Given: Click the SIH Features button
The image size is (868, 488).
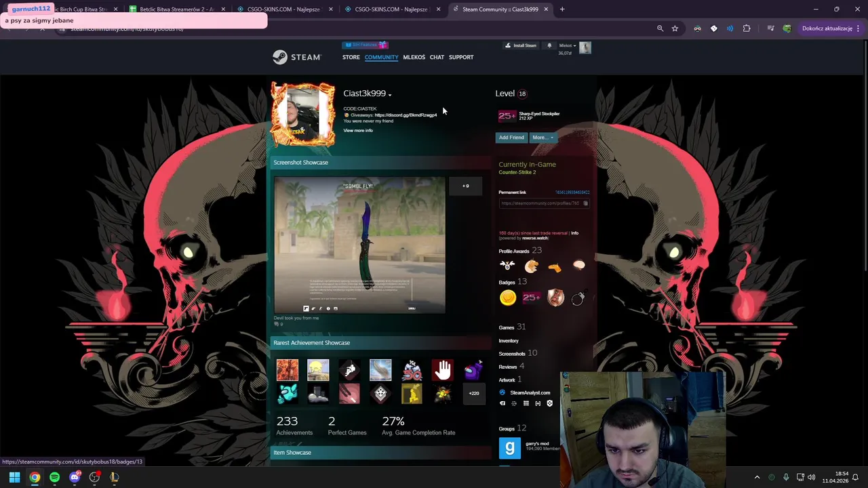Looking at the screenshot, I should tap(366, 45).
